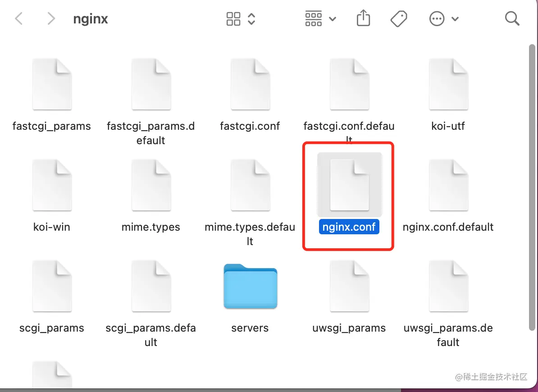The height and width of the screenshot is (392, 538).
Task: Open the Group By grid icon
Action: [x=314, y=18]
